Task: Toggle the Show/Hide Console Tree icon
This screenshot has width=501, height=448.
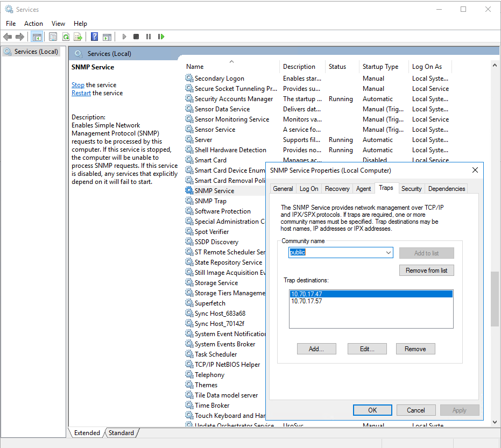Action: [37, 36]
